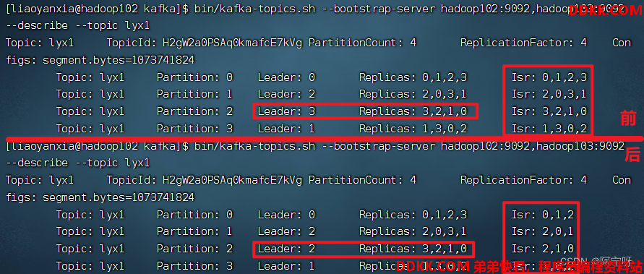Select "Replicas: 1,3,0,2" beside Isr: 1,3,0,2
This screenshot has width=644, height=274.
[x=413, y=129]
